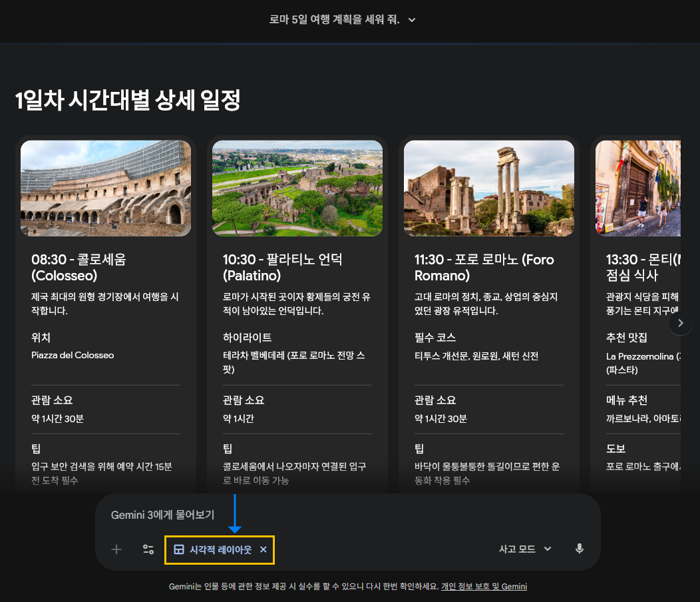The image size is (700, 602).
Task: Activate voice input with the microphone icon
Action: pyautogui.click(x=579, y=549)
